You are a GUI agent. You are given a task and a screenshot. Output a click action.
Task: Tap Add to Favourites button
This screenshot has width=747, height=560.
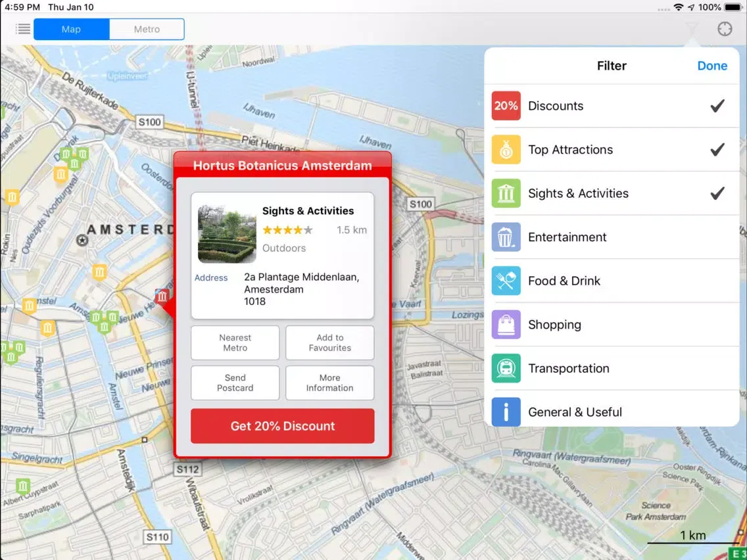point(329,343)
